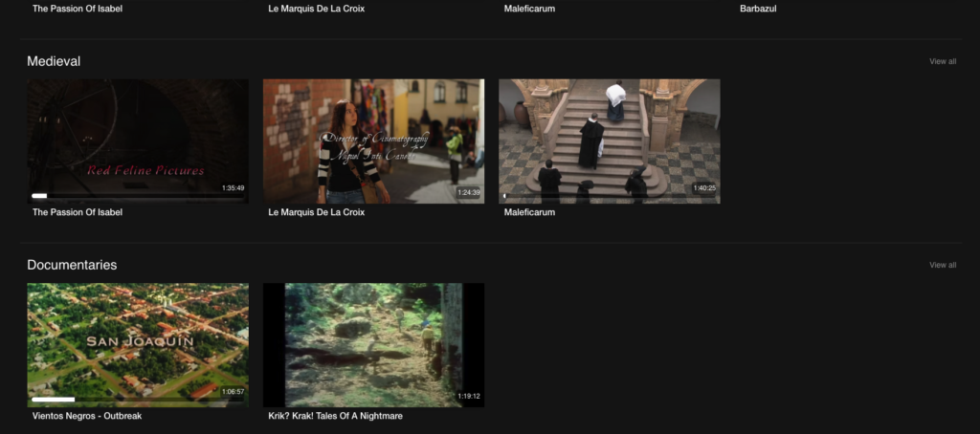This screenshot has width=980, height=434.
Task: Click 1:06:57 duration badge
Action: coord(233,392)
